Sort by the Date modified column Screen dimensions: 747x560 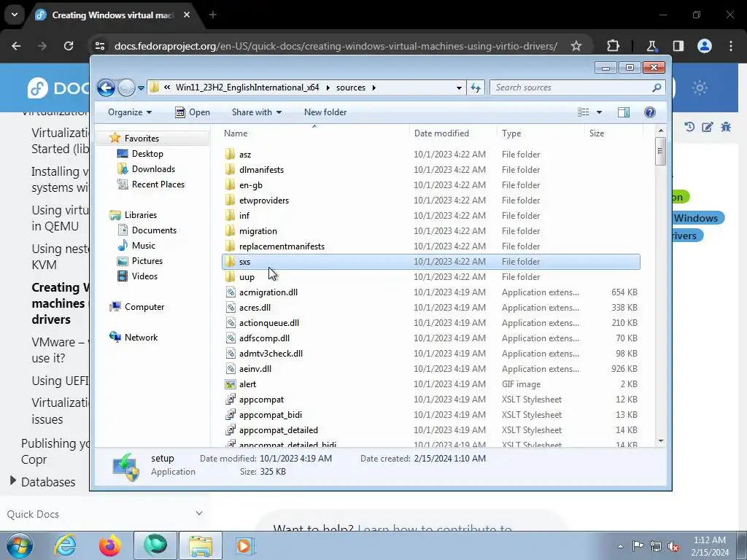453,133
